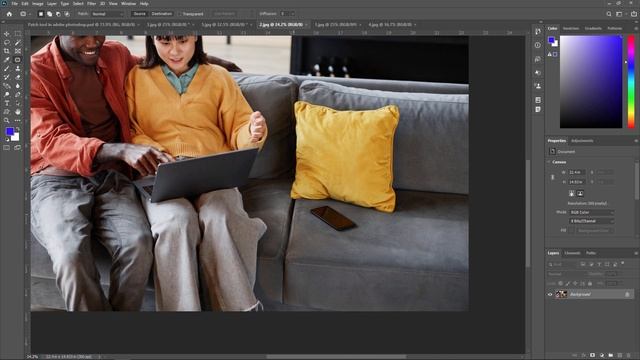The height and width of the screenshot is (360, 640).
Task: Click the Home icon in options bar
Action: (x=9, y=14)
